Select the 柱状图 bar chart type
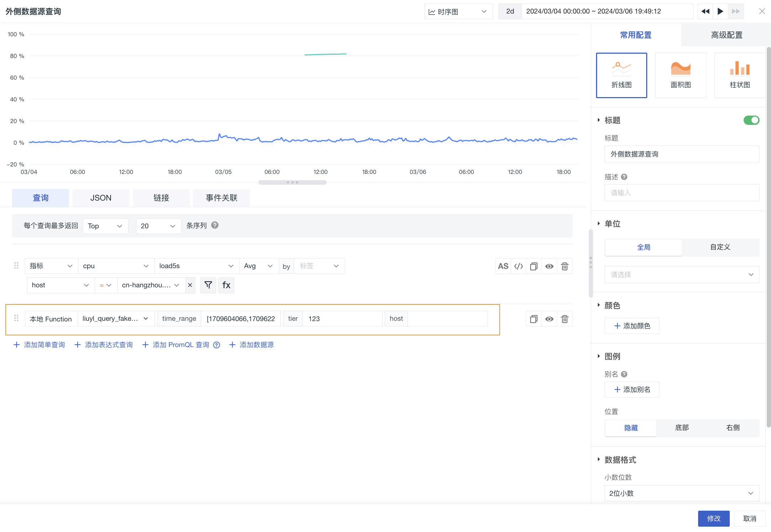Screen dimensions: 771x532 [x=740, y=75]
